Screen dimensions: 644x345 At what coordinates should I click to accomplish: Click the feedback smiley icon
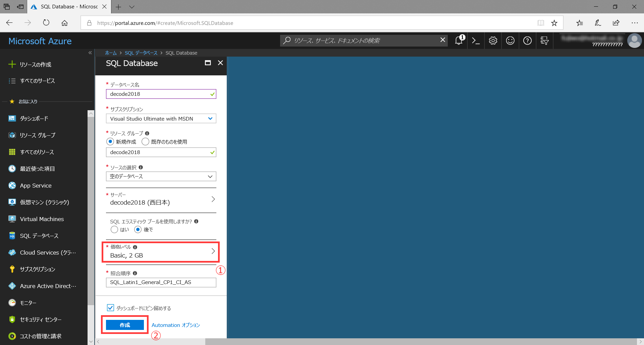click(x=510, y=41)
